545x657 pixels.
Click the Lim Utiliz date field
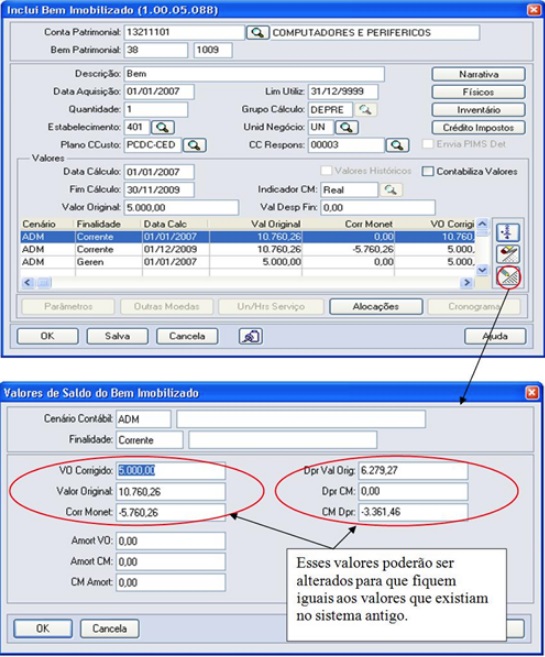coord(343,91)
